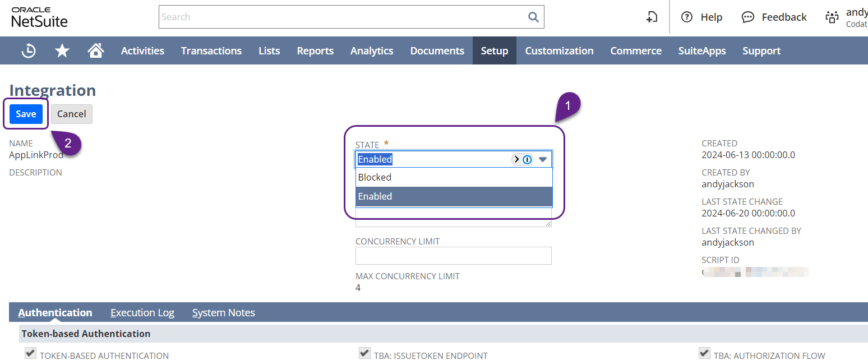Run the search with the magnifier icon
Image resolution: width=868 pixels, height=360 pixels.
pos(533,16)
